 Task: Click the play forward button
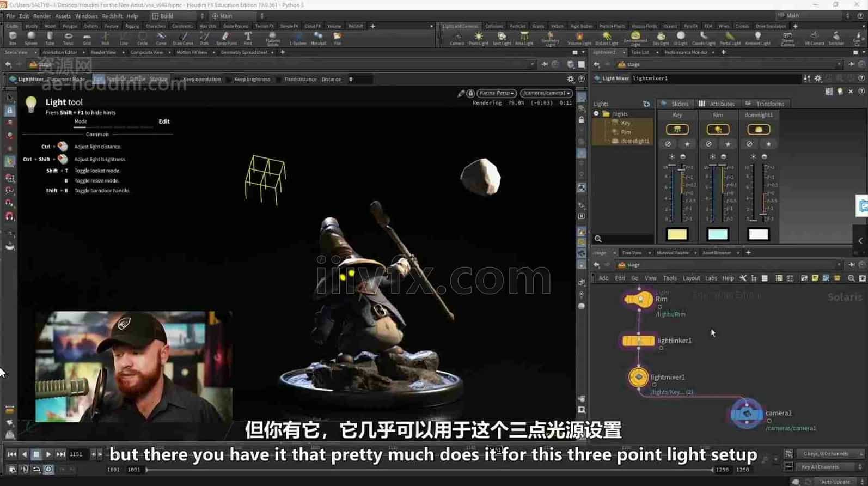tap(48, 454)
